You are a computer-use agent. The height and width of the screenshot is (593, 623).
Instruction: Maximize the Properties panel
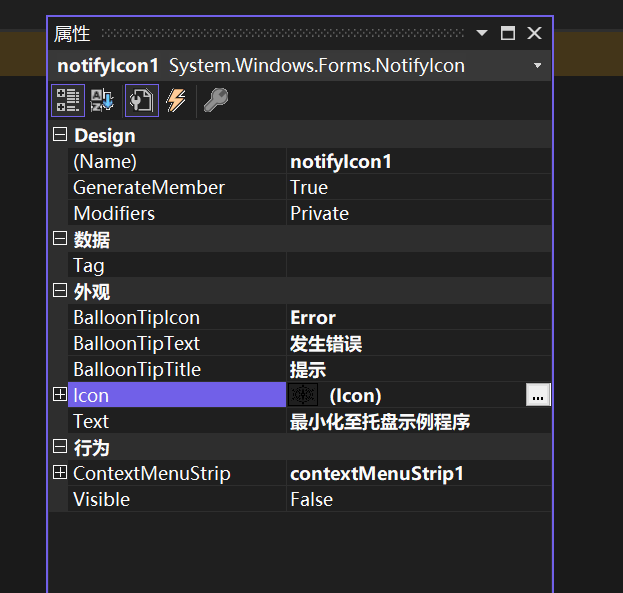coord(508,33)
